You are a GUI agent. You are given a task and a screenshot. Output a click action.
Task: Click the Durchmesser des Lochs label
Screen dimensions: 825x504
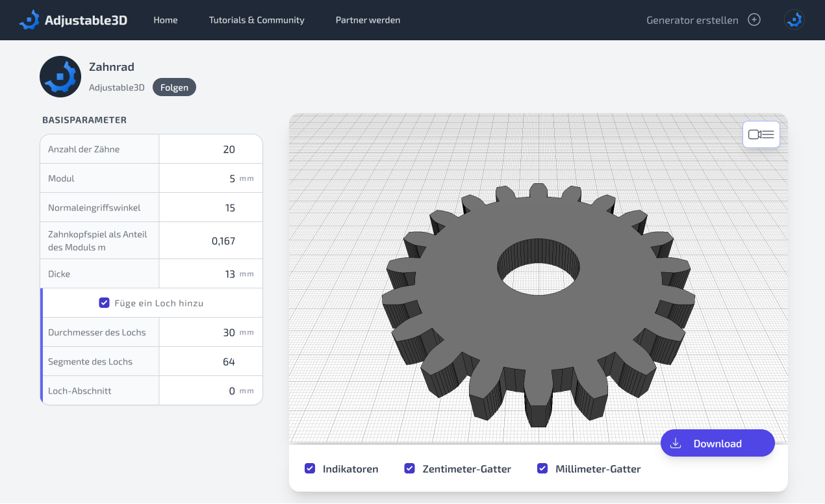pyautogui.click(x=97, y=332)
